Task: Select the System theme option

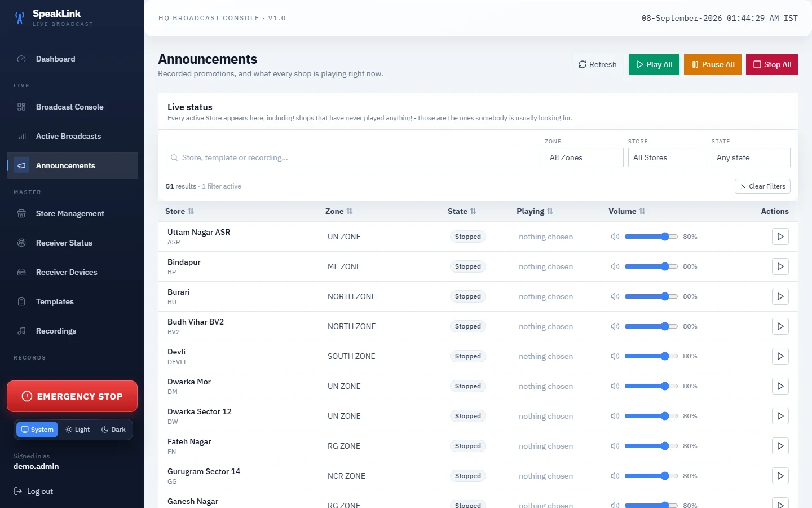Action: coord(37,430)
